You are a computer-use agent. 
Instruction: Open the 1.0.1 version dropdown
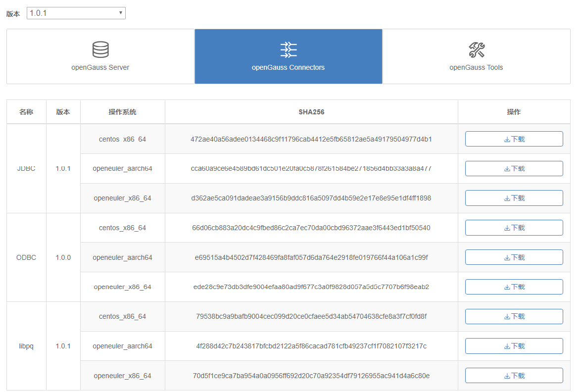tap(76, 13)
